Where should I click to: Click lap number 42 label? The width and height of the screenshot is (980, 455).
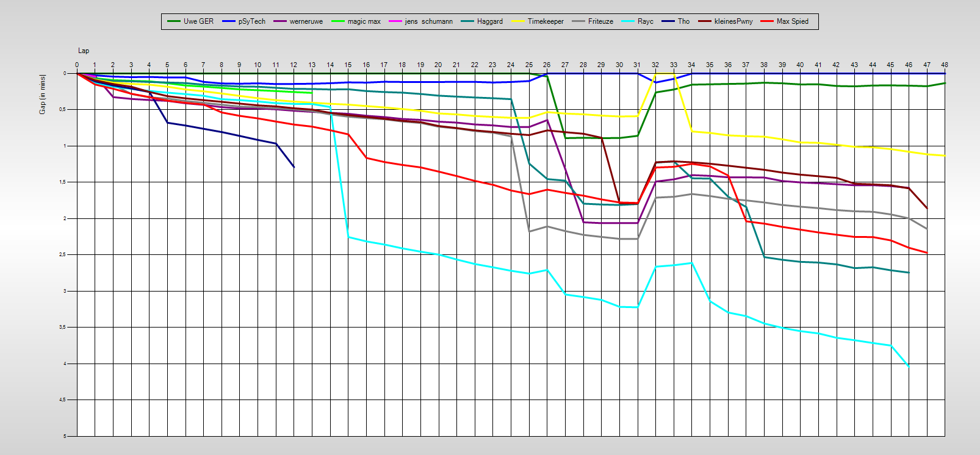(x=836, y=65)
